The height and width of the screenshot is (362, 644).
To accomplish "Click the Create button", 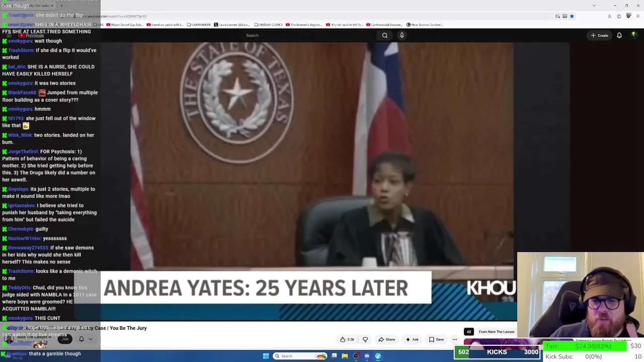I will pyautogui.click(x=600, y=35).
